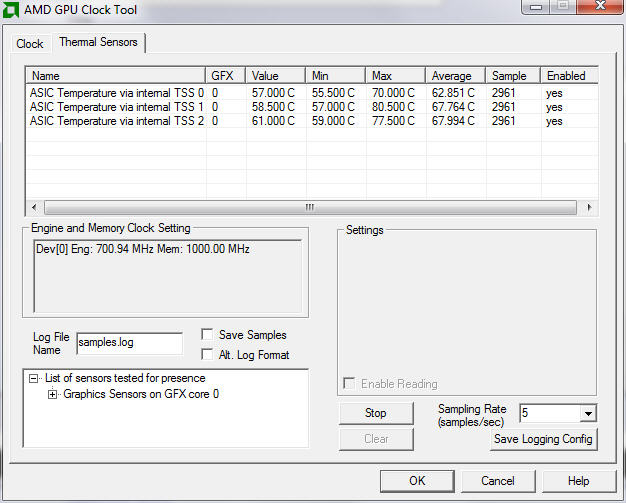
Task: Click the 80.500 C max cell
Action: (393, 107)
